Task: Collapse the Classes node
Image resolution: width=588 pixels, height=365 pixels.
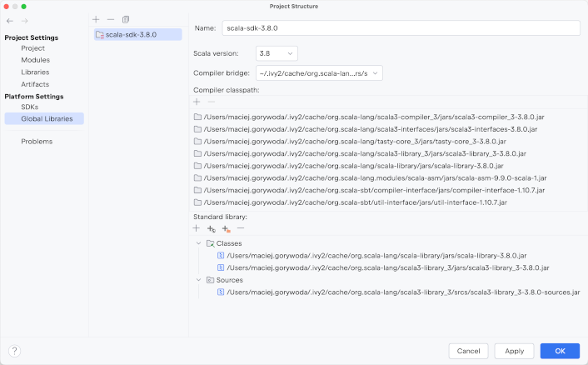Action: pyautogui.click(x=199, y=243)
